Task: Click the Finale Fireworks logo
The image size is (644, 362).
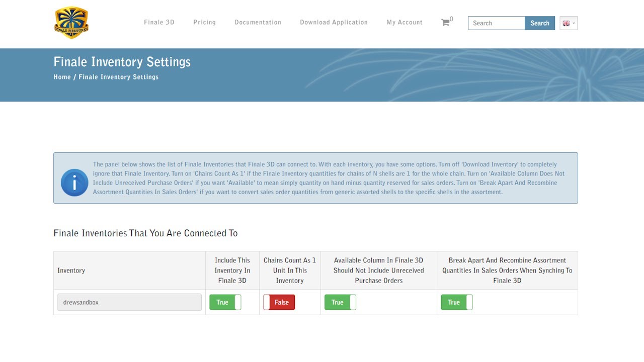Action: [71, 23]
